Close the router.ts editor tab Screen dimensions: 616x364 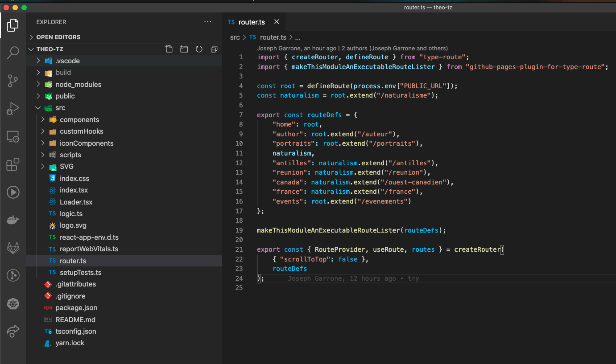click(277, 22)
